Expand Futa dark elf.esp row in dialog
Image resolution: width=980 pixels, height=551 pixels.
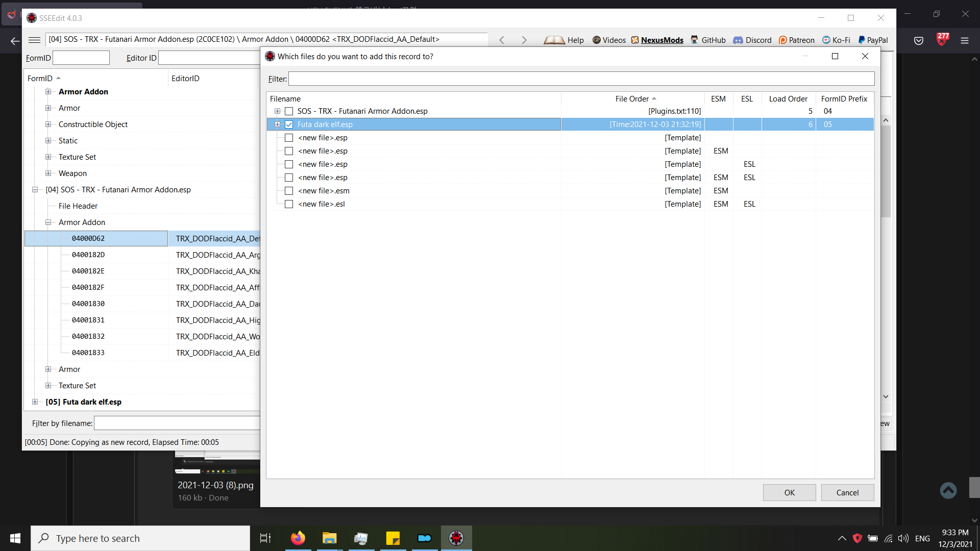[x=277, y=124]
